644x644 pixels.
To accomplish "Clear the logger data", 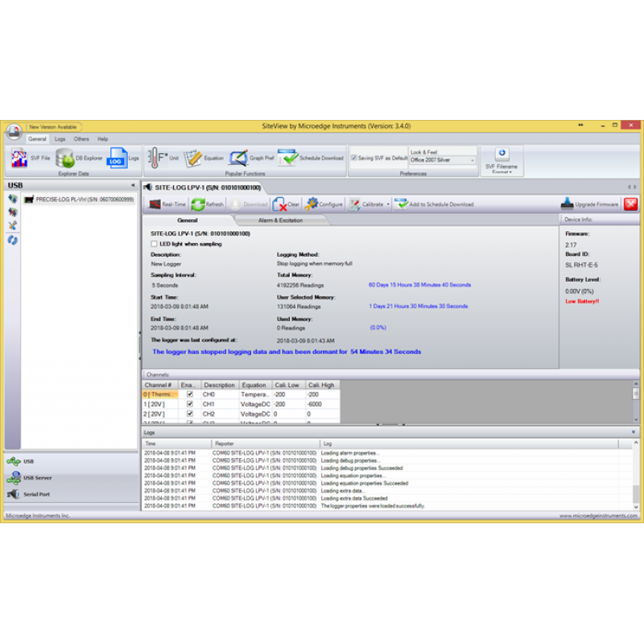I will (x=286, y=204).
